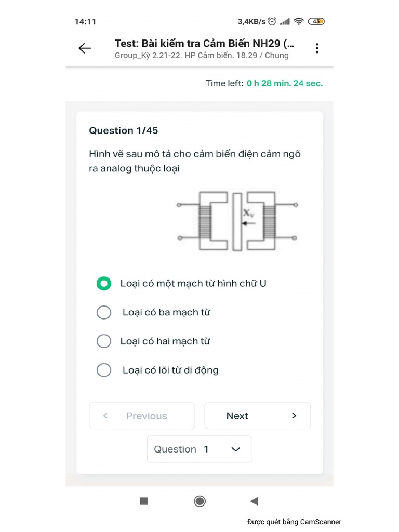Choose the "Loại có hai mạch từ" answer
The height and width of the screenshot is (532, 399).
104,341
